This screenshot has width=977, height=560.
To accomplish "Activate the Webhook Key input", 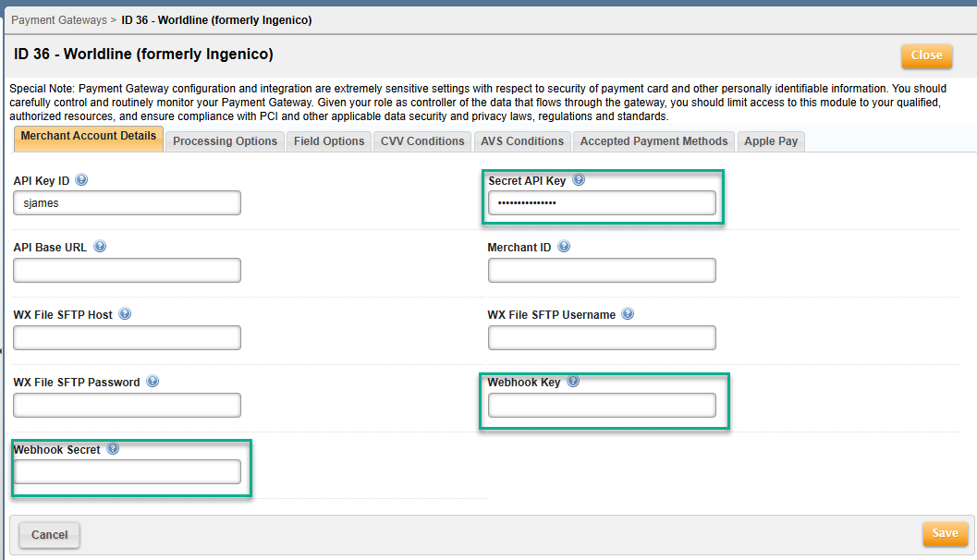I will (x=602, y=405).
